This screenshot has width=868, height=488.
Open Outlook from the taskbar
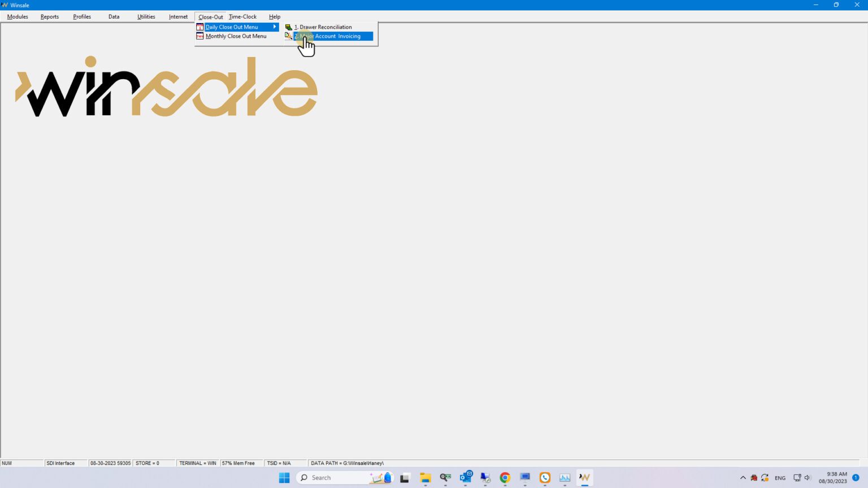coord(465,478)
